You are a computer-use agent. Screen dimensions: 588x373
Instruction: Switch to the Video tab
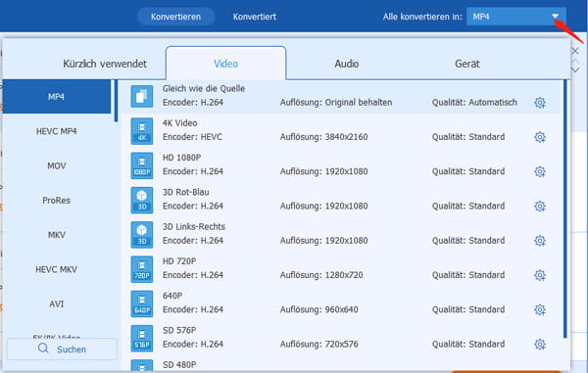tap(225, 64)
